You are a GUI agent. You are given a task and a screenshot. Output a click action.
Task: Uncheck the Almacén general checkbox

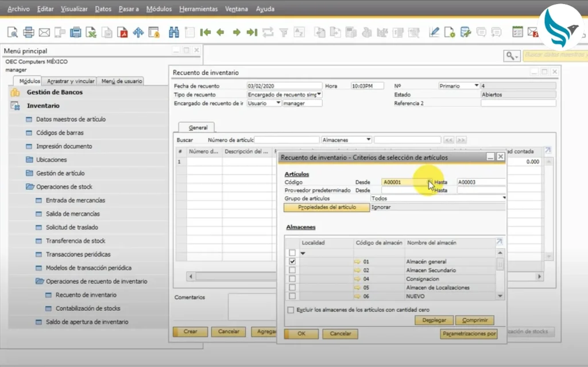point(292,261)
